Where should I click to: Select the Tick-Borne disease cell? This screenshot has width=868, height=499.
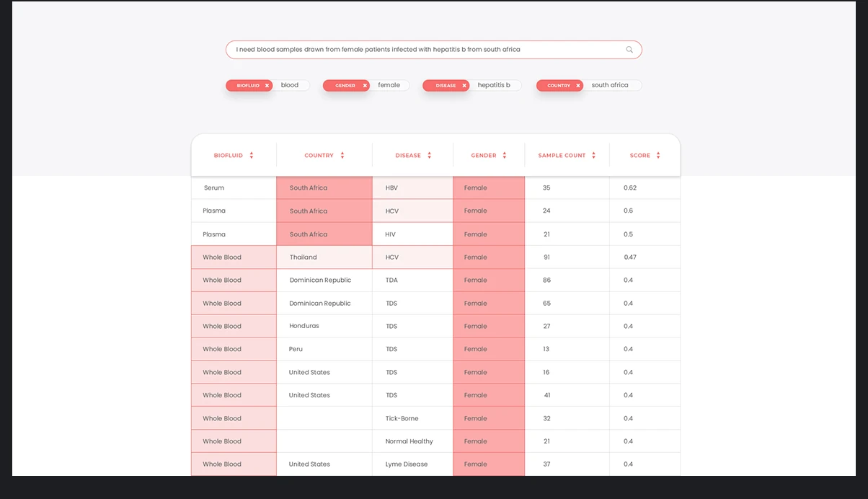[412, 418]
